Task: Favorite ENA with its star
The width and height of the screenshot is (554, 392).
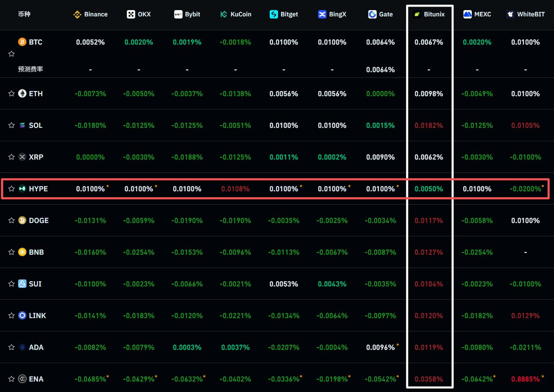Action: 12,379
